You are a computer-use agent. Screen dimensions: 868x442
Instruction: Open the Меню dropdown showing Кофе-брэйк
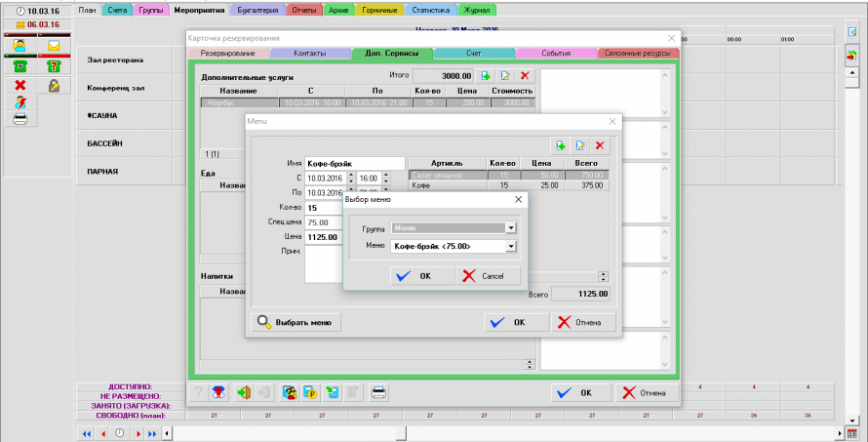[x=510, y=247]
